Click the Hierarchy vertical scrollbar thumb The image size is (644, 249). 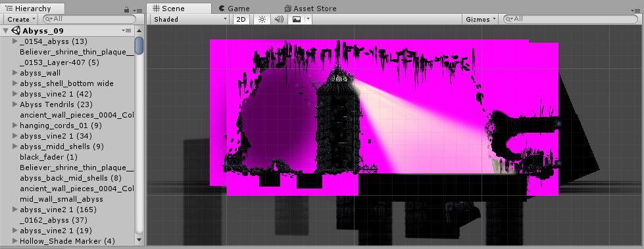pyautogui.click(x=139, y=45)
